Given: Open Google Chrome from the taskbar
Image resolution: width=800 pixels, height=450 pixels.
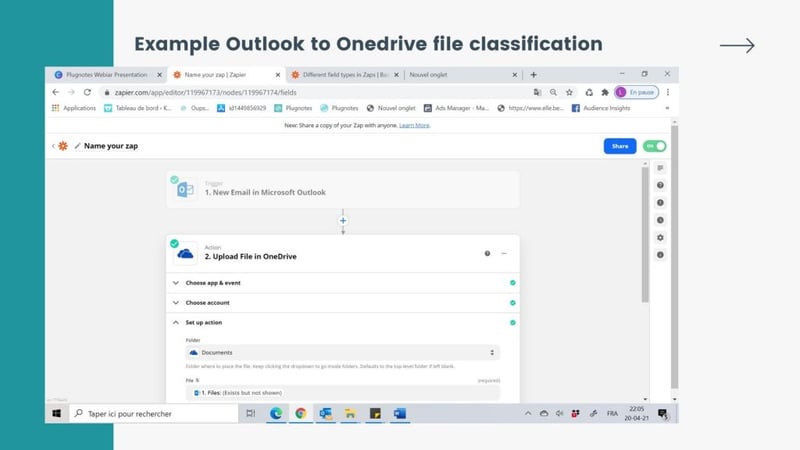Looking at the screenshot, I should pyautogui.click(x=301, y=413).
